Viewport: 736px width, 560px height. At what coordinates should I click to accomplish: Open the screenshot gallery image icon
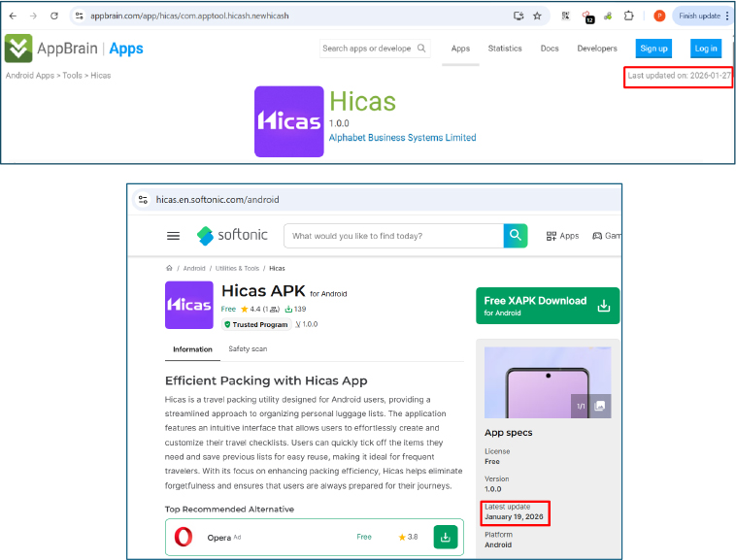coord(600,406)
